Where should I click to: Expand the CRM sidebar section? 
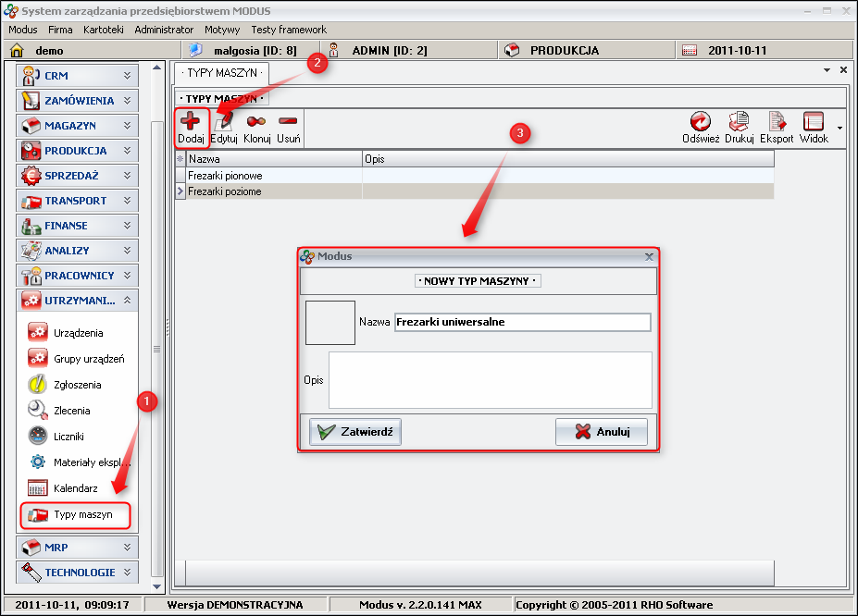[77, 76]
